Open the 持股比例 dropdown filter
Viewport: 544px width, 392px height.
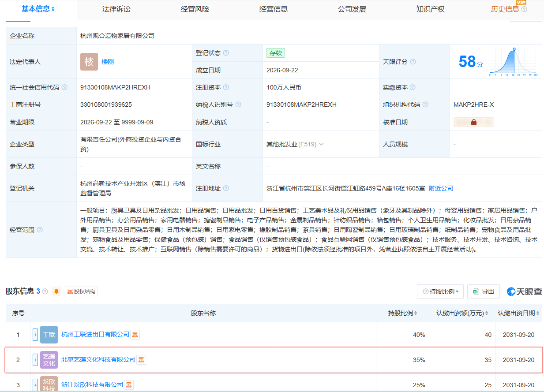point(440,291)
